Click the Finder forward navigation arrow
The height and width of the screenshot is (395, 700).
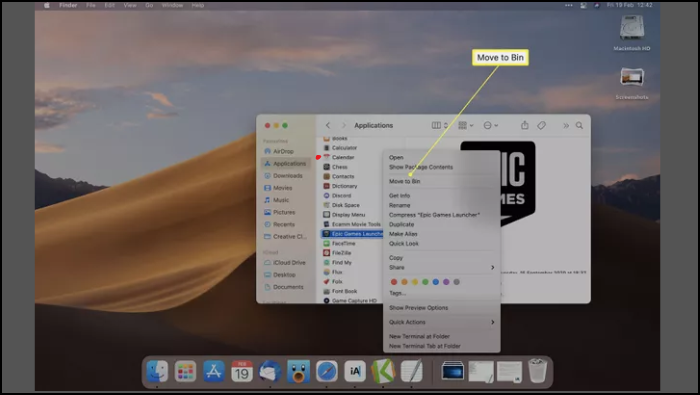tap(343, 125)
